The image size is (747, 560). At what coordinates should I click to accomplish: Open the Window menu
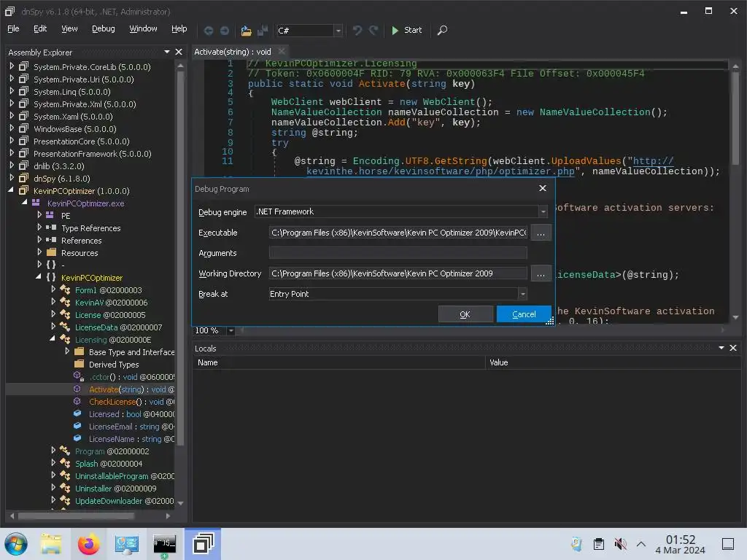coord(143,29)
